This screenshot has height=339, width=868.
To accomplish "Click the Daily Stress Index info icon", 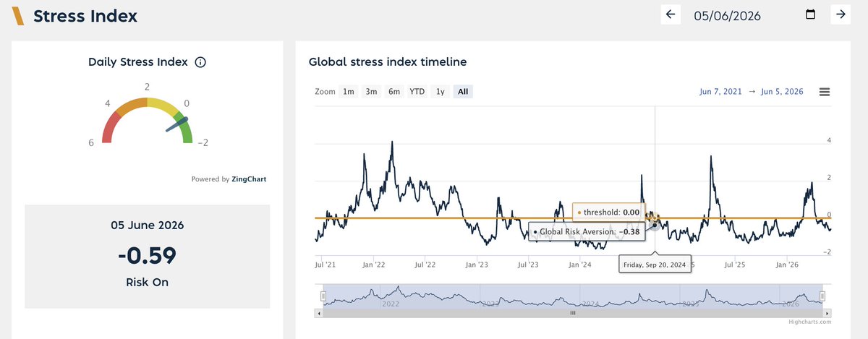I will pyautogui.click(x=200, y=62).
